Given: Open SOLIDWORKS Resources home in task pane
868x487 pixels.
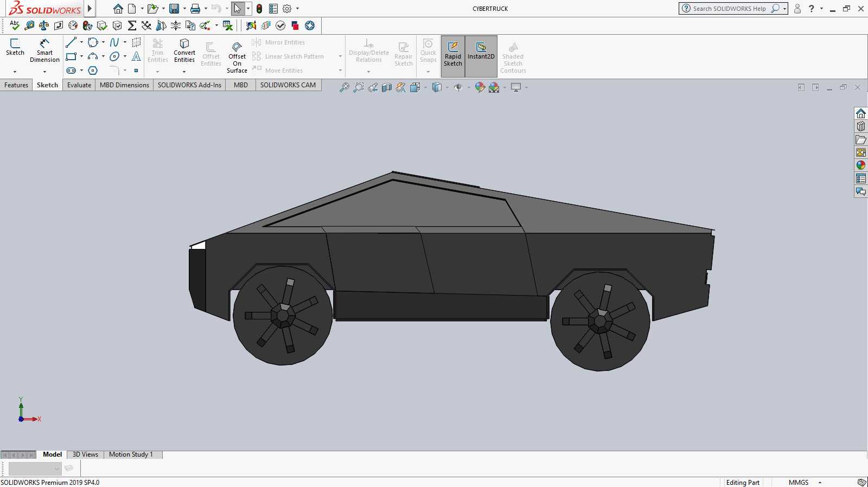Looking at the screenshot, I should tap(861, 113).
